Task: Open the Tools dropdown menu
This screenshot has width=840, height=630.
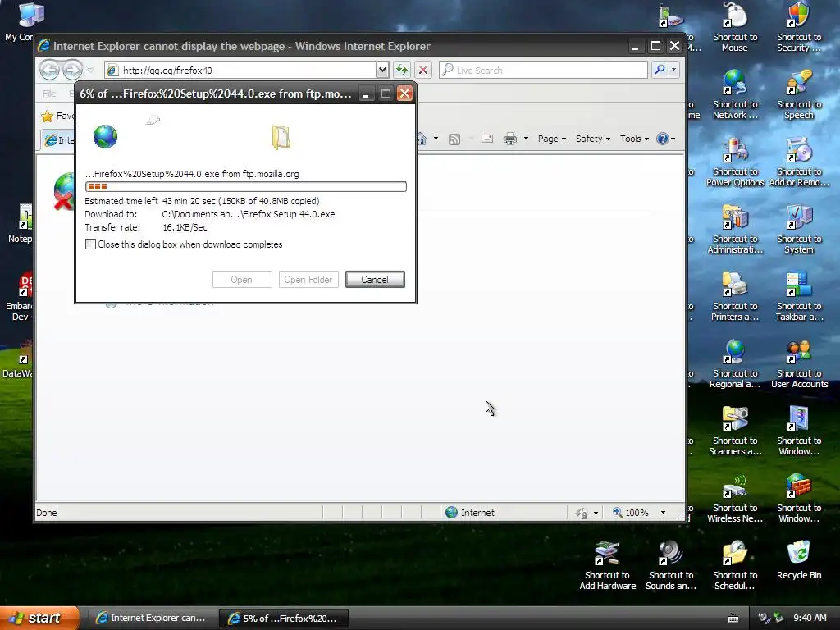Action: (x=634, y=139)
